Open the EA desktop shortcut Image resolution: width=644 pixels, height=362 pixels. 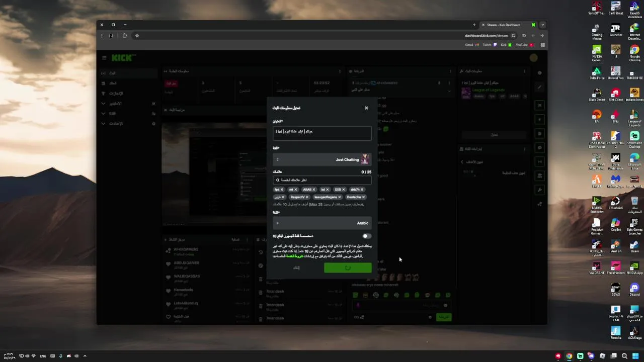pyautogui.click(x=597, y=117)
